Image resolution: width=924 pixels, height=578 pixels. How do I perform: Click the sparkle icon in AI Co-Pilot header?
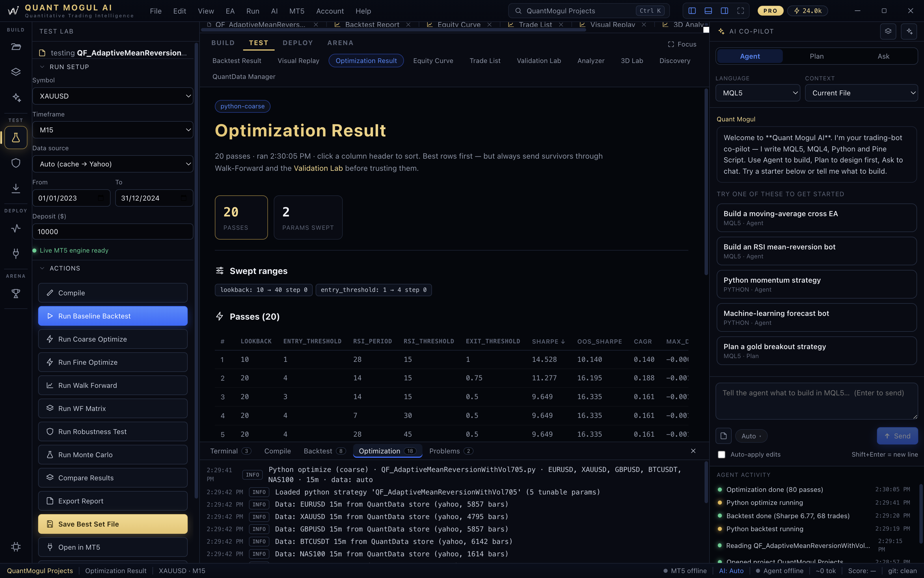click(x=909, y=31)
